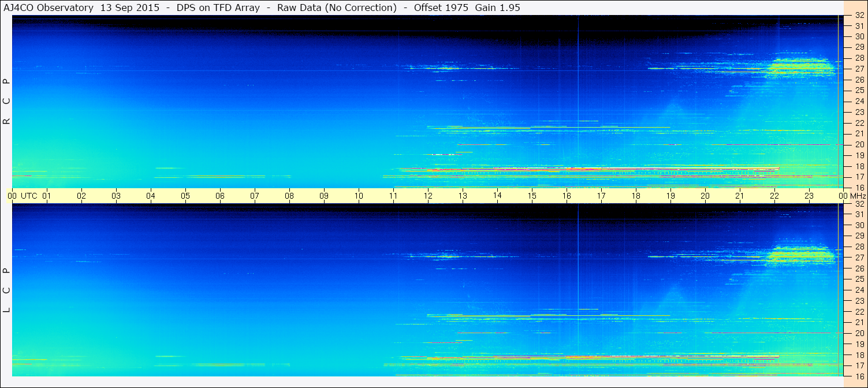Pick the 06 hour time marker

pos(220,196)
